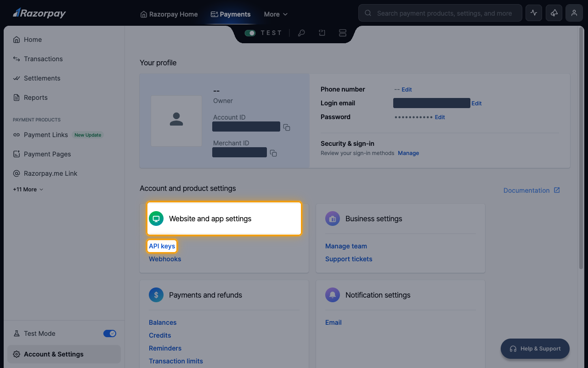Expand the +11 More products list
This screenshot has width=588, height=368.
(x=28, y=190)
